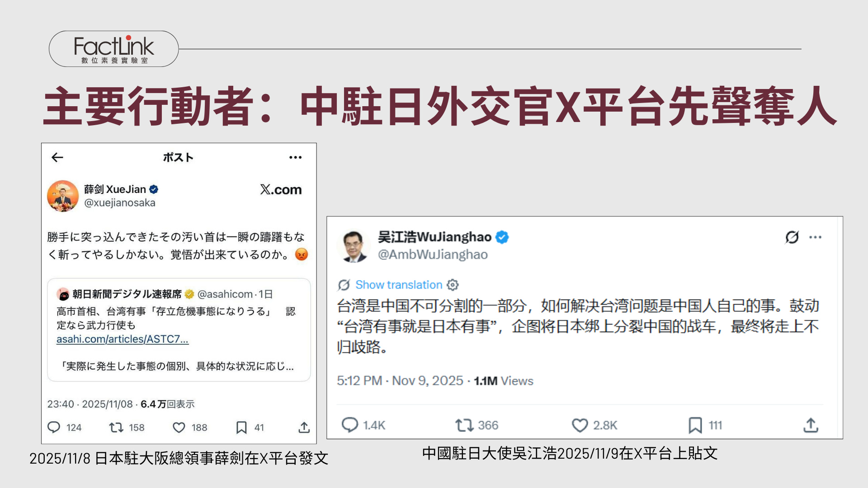Image resolution: width=868 pixels, height=488 pixels.
Task: Bookmark Wu Jianghao's post with 111 bookmarks
Action: click(x=695, y=425)
